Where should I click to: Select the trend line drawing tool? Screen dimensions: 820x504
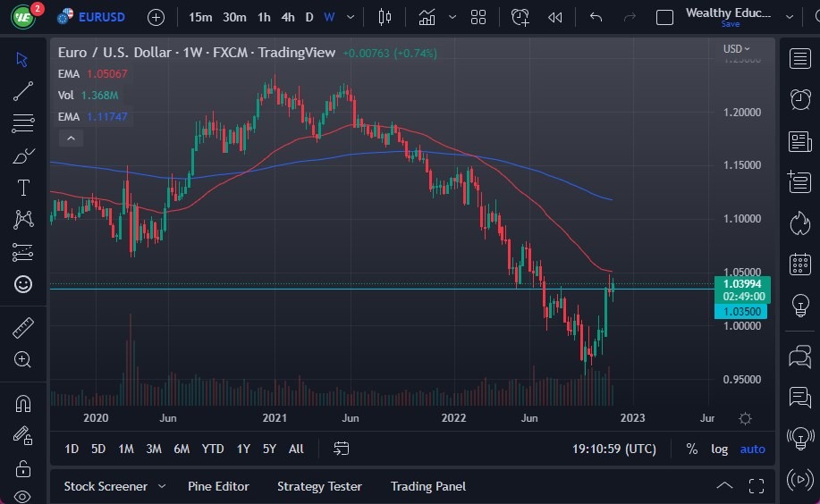click(x=23, y=90)
